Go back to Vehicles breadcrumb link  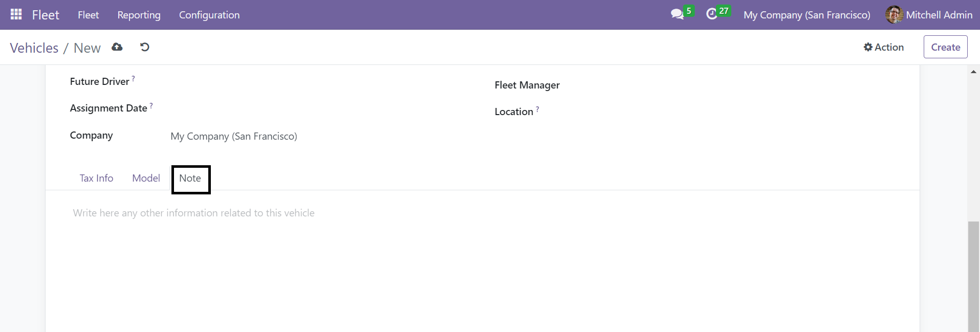[x=34, y=48]
